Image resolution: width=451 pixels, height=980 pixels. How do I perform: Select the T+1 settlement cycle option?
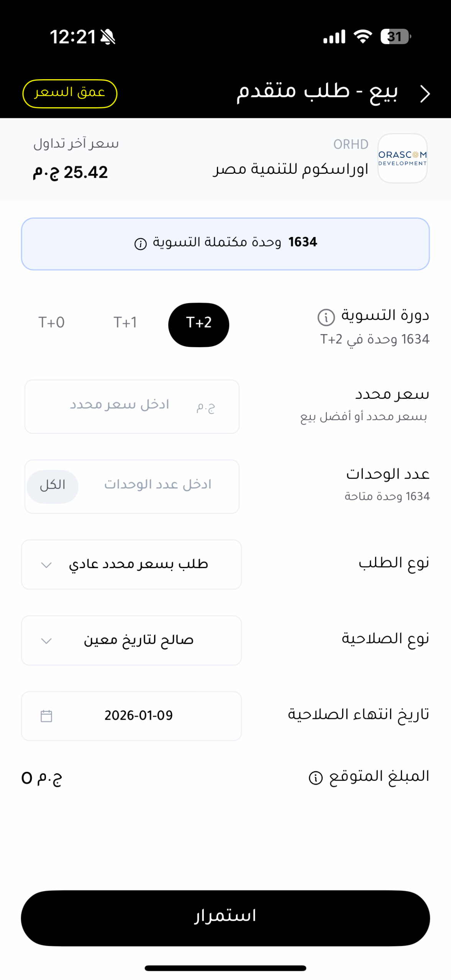pos(125,323)
